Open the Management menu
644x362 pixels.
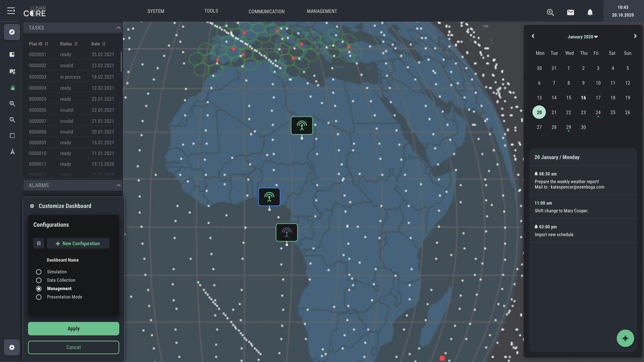coord(322,11)
